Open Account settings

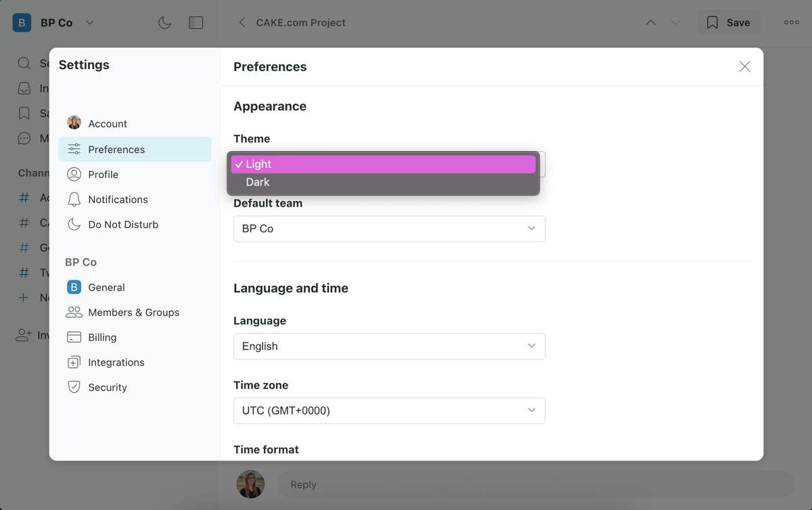point(107,124)
